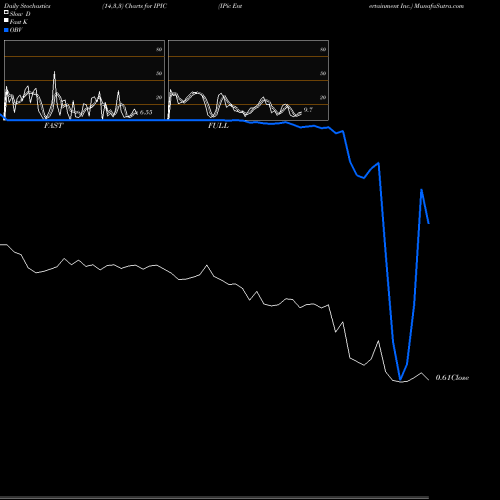Click the 'Slow D' legend text

click(20, 14)
